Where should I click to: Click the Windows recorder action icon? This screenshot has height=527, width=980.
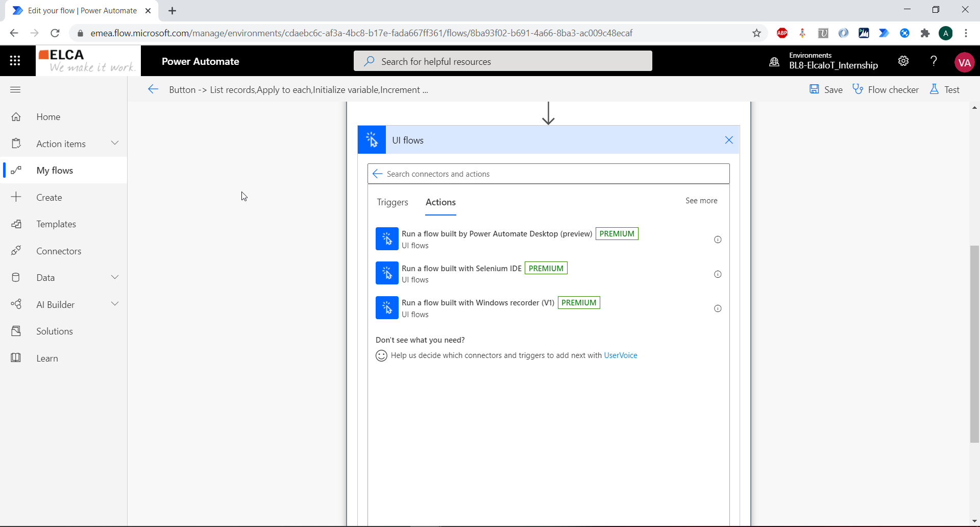tap(387, 308)
